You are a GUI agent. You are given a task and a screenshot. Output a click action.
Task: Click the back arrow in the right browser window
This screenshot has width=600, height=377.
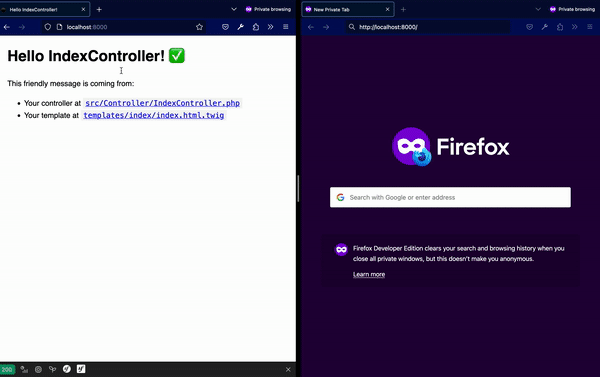coord(311,27)
